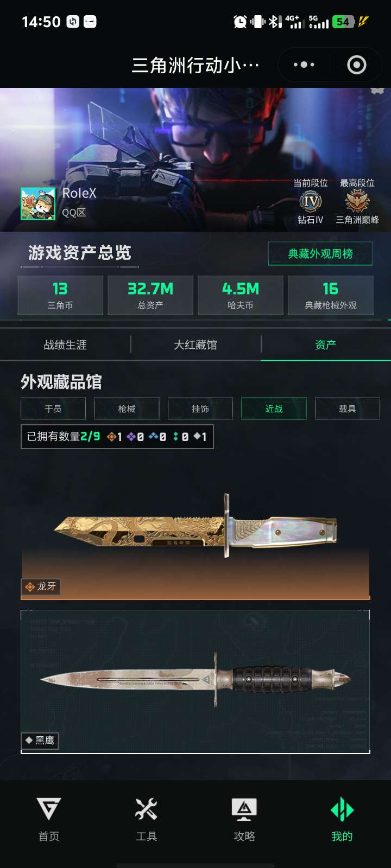The width and height of the screenshot is (391, 868).
Task: Switch to 战绩生涯 tab
Action: (x=65, y=344)
